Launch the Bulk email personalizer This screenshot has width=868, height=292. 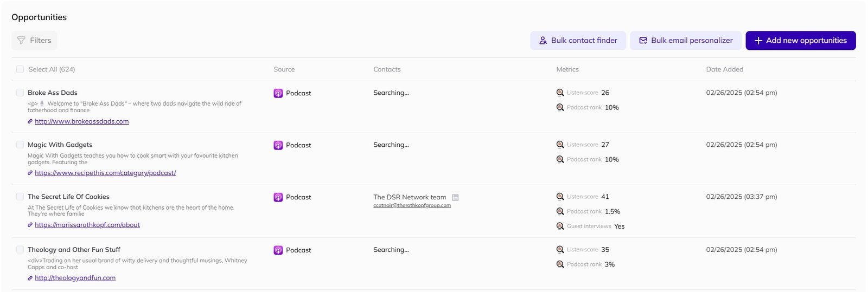(x=685, y=41)
